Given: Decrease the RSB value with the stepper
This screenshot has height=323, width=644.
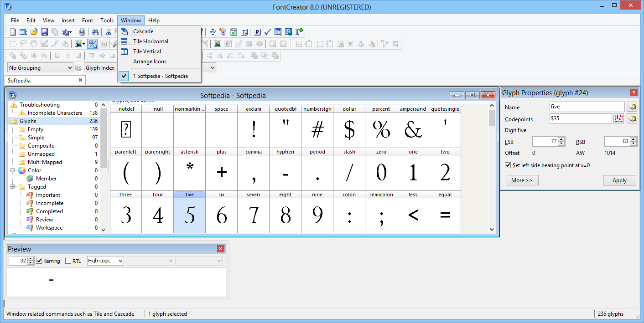Looking at the screenshot, I should coord(634,144).
